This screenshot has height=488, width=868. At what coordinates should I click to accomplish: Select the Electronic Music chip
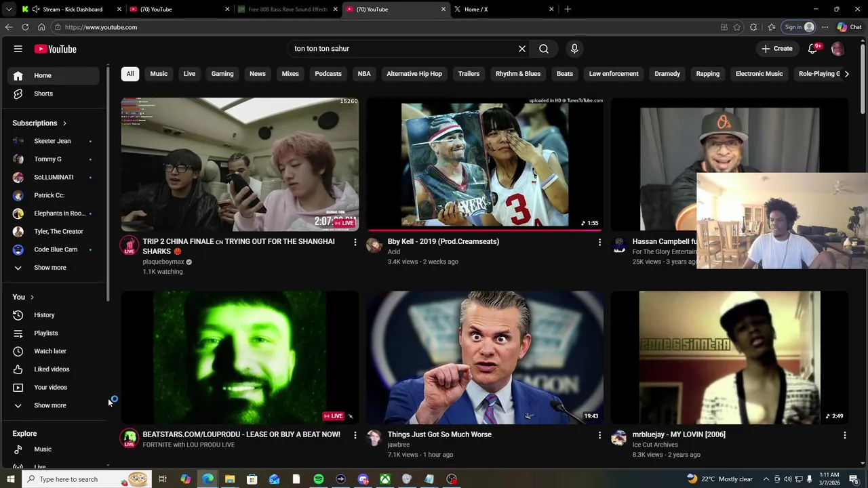pyautogui.click(x=759, y=74)
